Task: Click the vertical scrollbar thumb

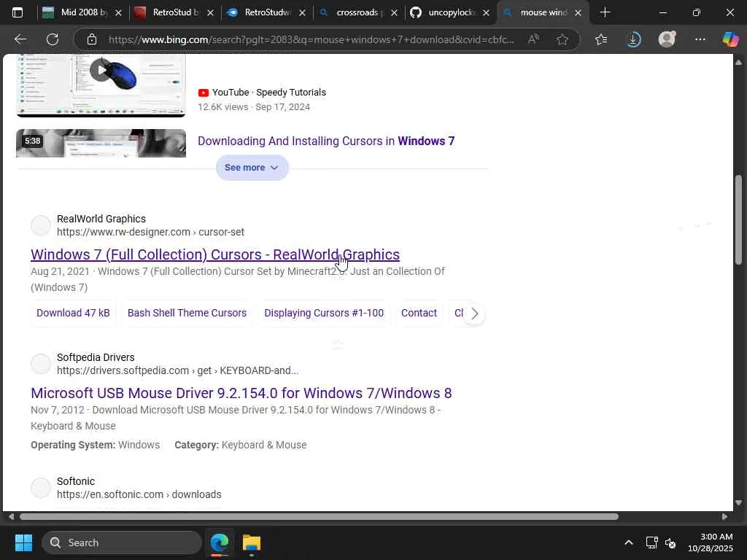Action: click(x=738, y=219)
